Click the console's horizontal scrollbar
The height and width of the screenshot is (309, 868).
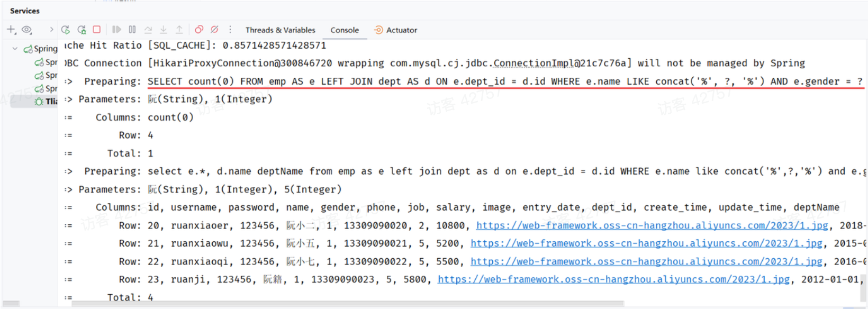coord(344,304)
